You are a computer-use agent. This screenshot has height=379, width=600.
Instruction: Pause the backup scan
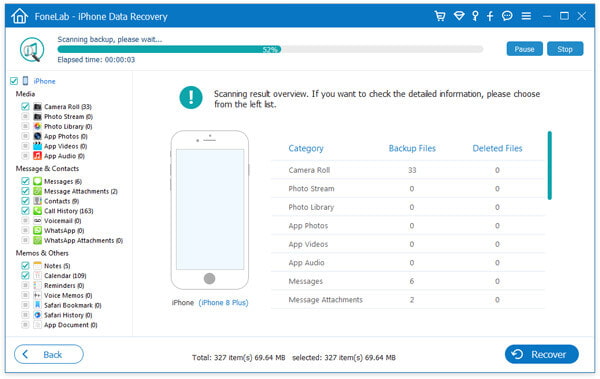(524, 49)
